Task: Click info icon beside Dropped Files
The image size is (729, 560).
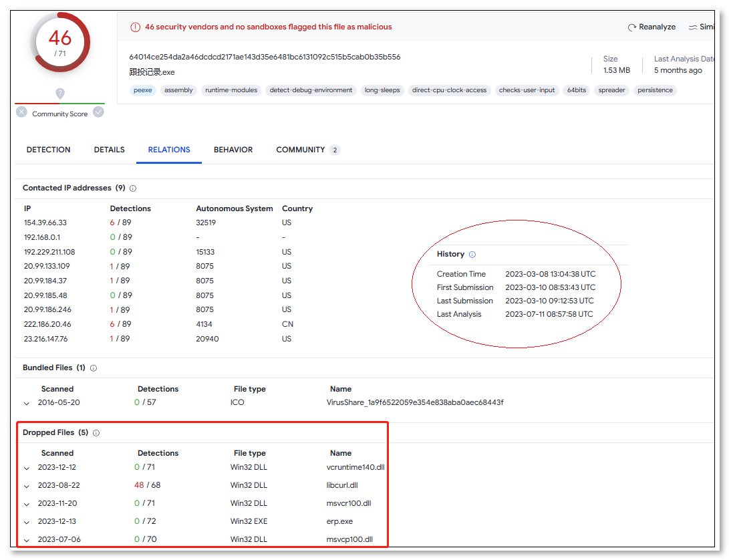Action: pyautogui.click(x=96, y=433)
